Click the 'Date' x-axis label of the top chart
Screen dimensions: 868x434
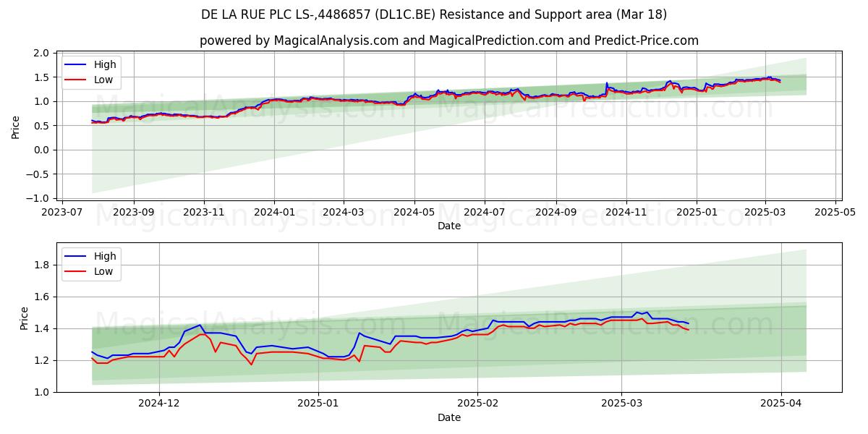click(449, 226)
